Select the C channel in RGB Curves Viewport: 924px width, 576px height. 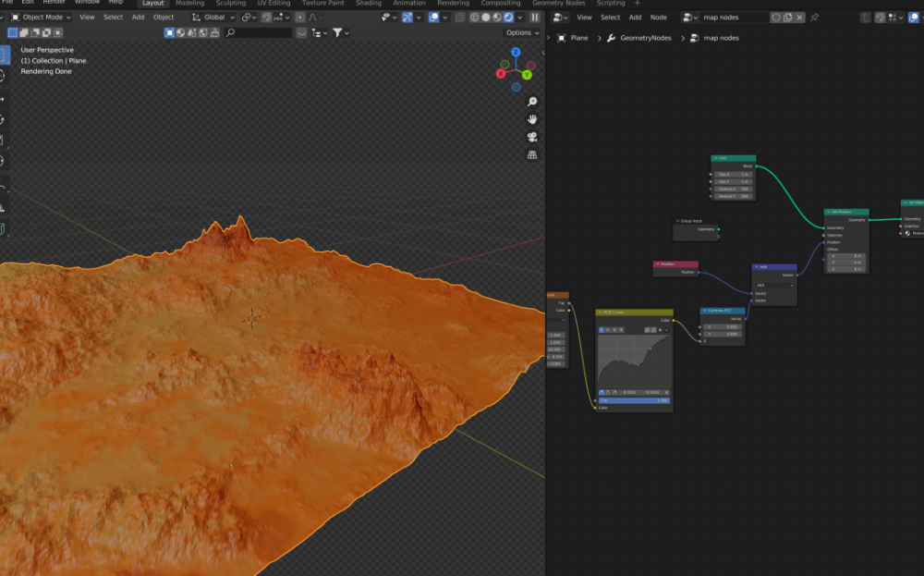602,329
